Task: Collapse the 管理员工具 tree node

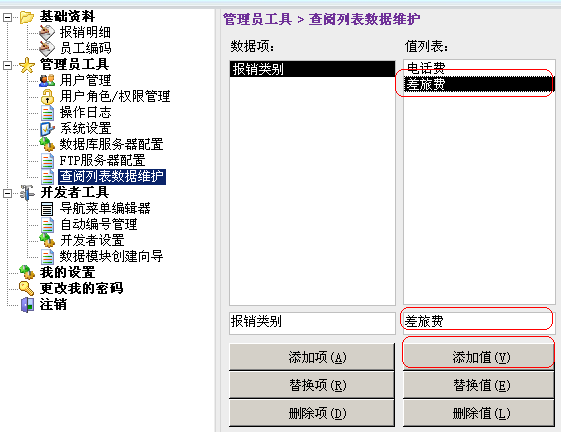Action: coord(7,65)
